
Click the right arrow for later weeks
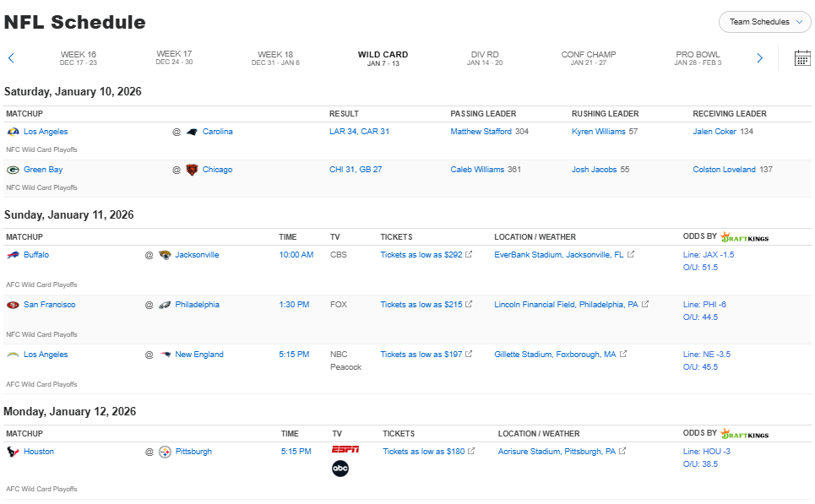(x=758, y=57)
